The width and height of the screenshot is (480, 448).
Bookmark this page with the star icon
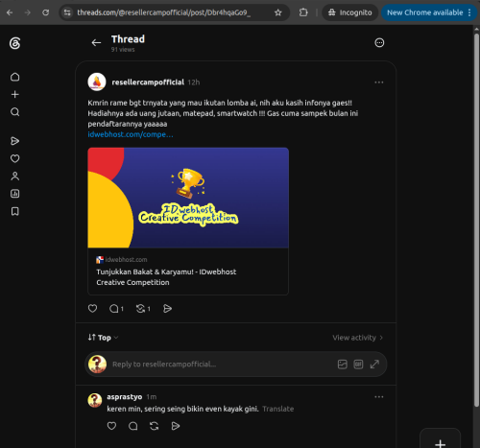278,12
